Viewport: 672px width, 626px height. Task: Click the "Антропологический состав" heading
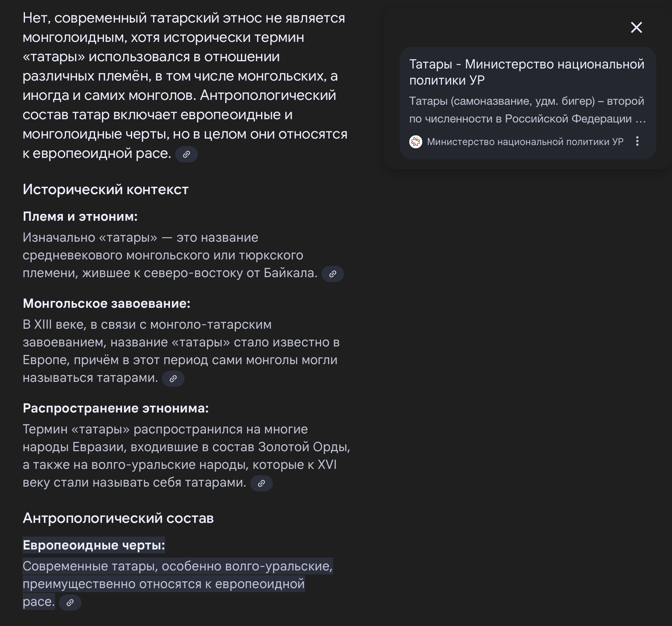118,518
